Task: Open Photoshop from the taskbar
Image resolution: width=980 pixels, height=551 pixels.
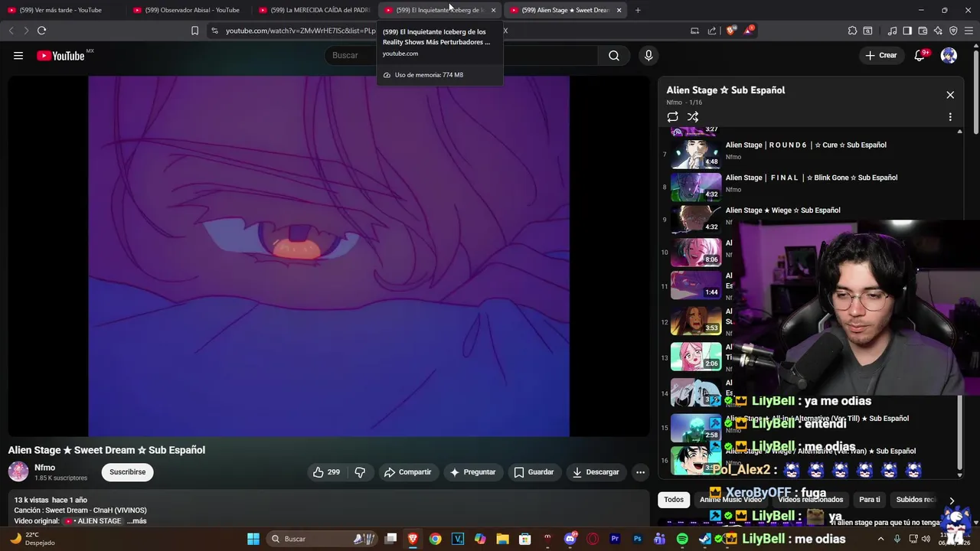Action: tap(637, 539)
